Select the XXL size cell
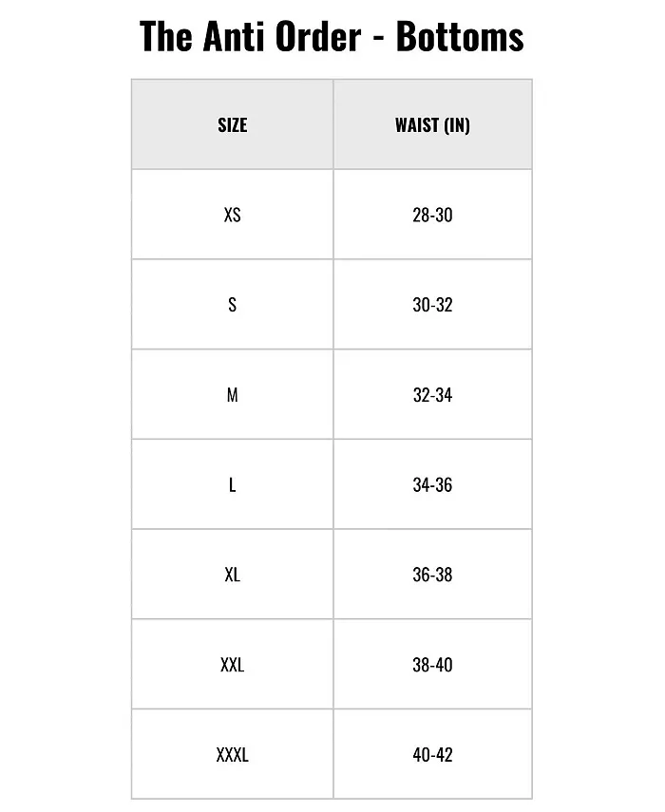This screenshot has width=665, height=812. click(232, 665)
